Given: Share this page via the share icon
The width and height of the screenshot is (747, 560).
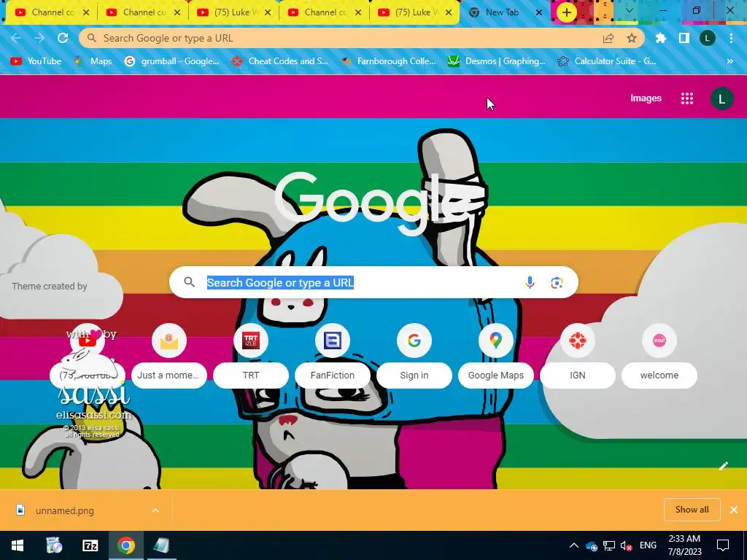Looking at the screenshot, I should (x=608, y=38).
